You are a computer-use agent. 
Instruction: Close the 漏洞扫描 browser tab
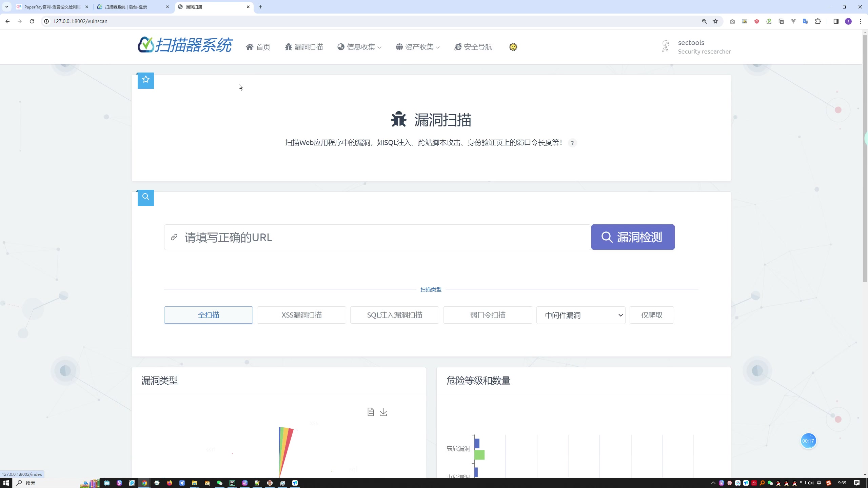pyautogui.click(x=248, y=7)
